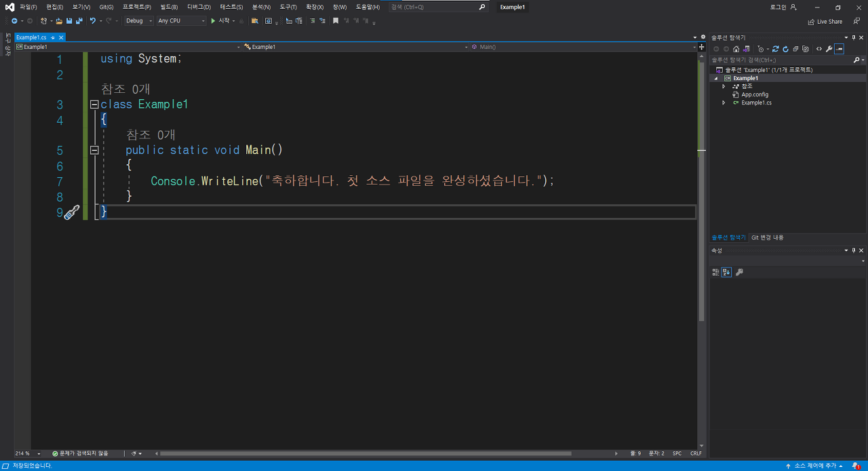868x471 pixels.
Task: Toggle auto-hide pin of Properties panel
Action: [x=854, y=250]
